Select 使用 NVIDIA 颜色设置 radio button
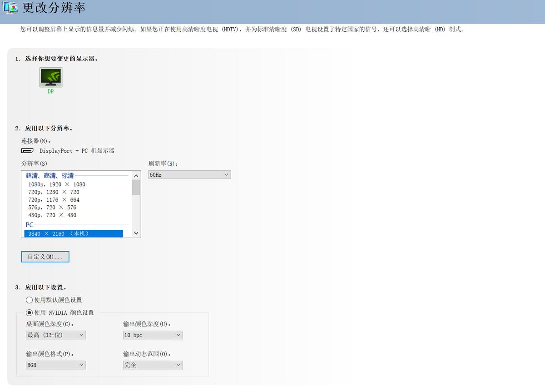This screenshot has width=545, height=392. point(30,313)
